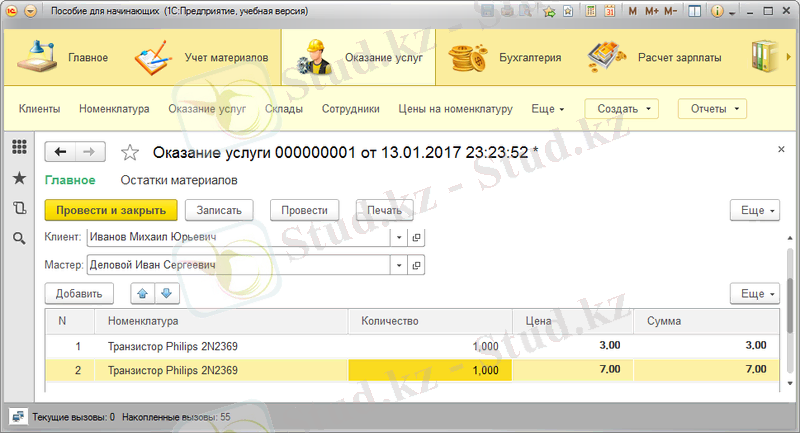
Task: Open the 1C application main menu icon
Action: click(x=11, y=11)
